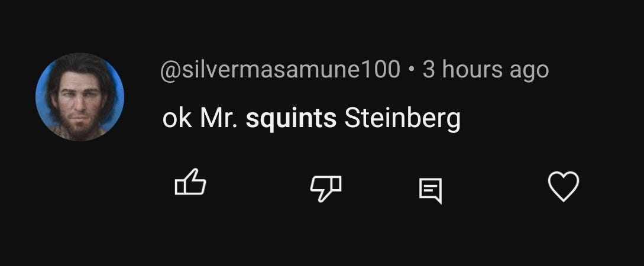Heart the comment by silvermasamune100

(564, 186)
